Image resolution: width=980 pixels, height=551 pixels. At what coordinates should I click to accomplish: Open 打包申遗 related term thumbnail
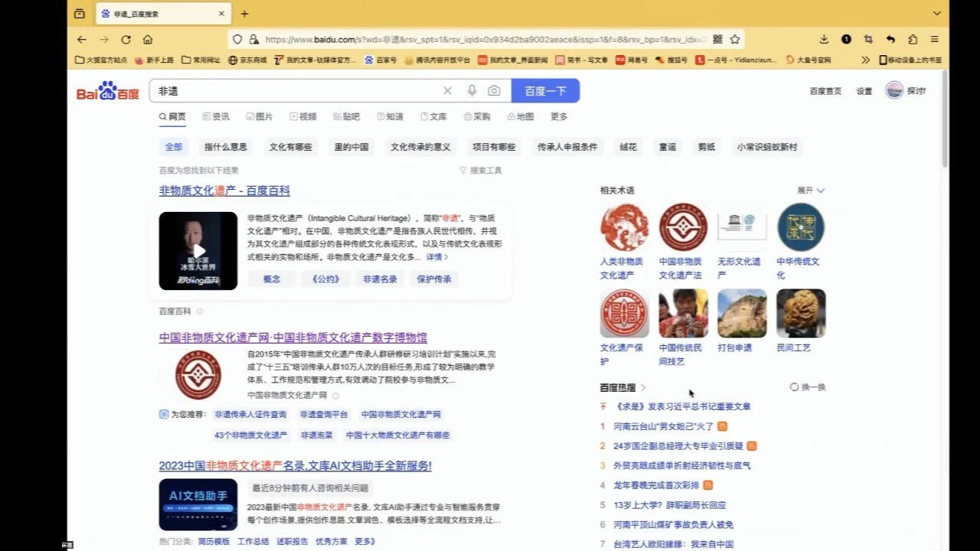click(x=742, y=313)
